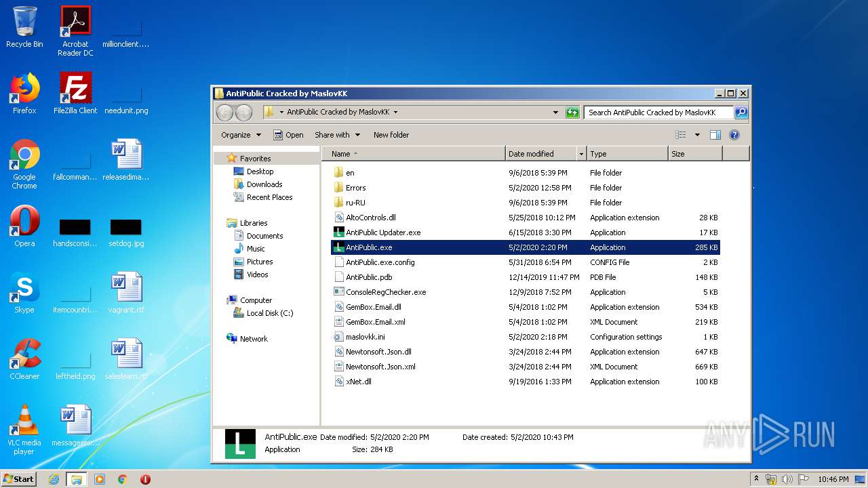Open Explorer help question-mark icon

(734, 135)
